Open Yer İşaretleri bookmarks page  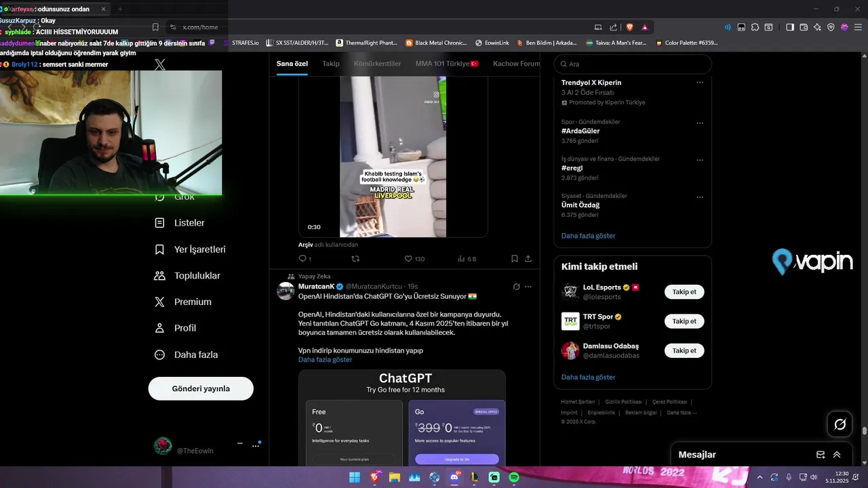(191, 249)
